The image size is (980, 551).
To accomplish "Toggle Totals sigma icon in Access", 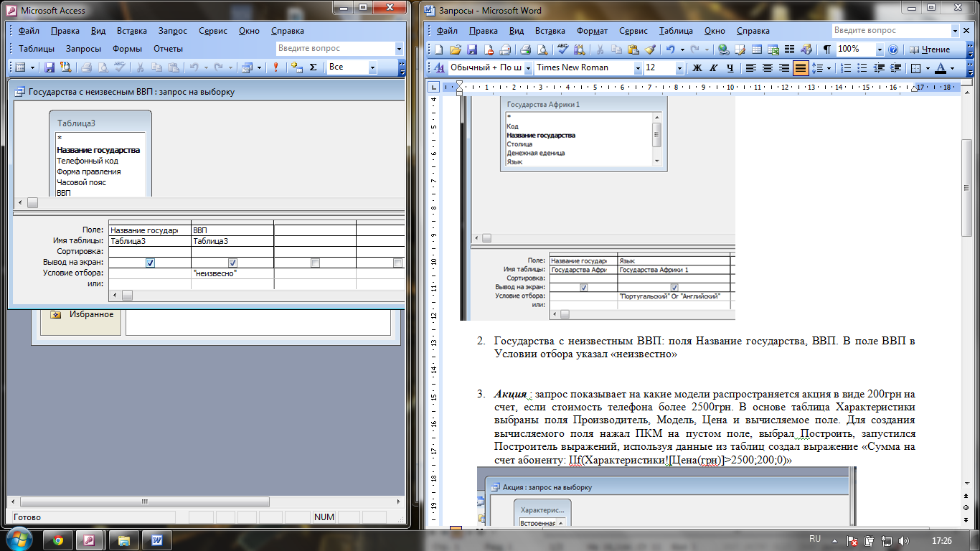I will coord(313,67).
